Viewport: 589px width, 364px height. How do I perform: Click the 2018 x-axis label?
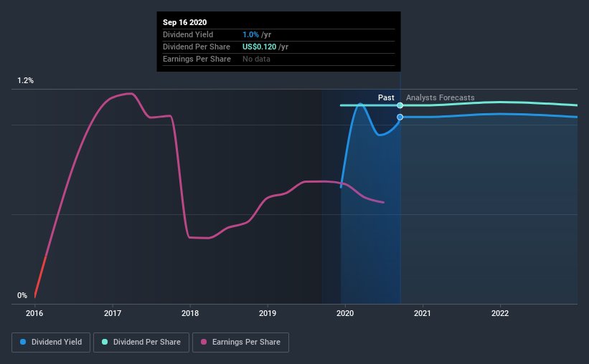click(190, 313)
